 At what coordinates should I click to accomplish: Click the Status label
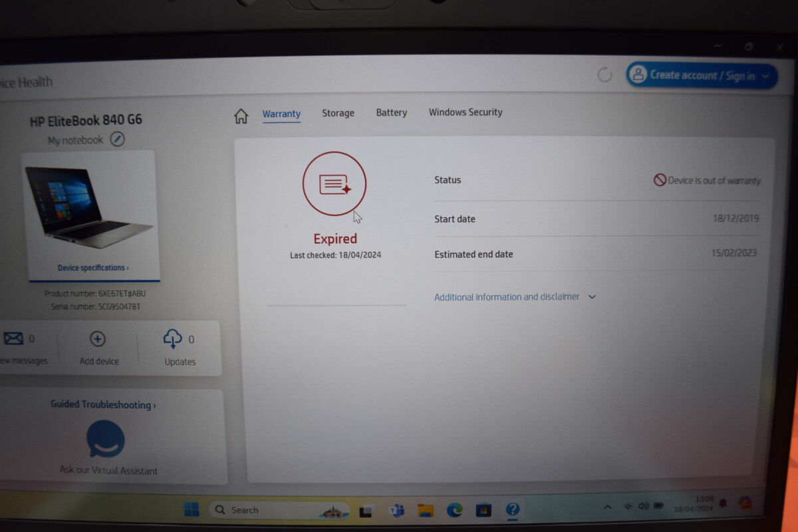point(448,180)
